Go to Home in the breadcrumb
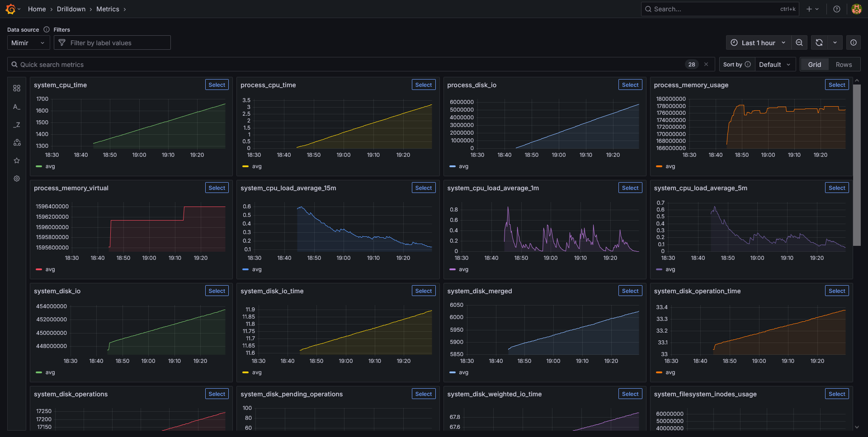Image resolution: width=868 pixels, height=437 pixels. coord(37,9)
